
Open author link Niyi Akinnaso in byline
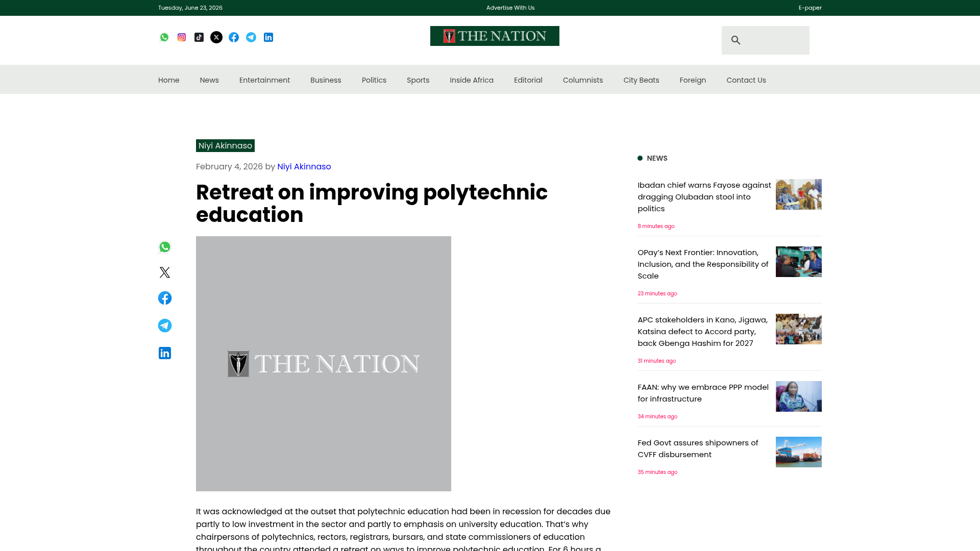click(304, 167)
